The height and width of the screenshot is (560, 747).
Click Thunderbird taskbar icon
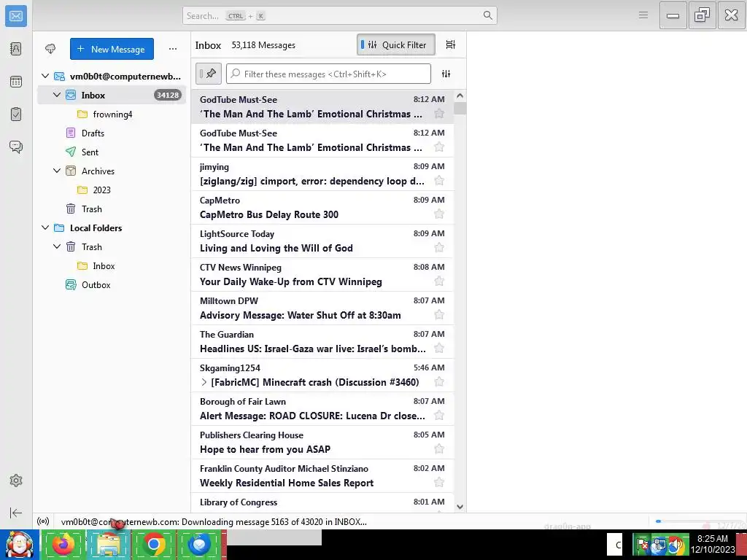tap(199, 544)
